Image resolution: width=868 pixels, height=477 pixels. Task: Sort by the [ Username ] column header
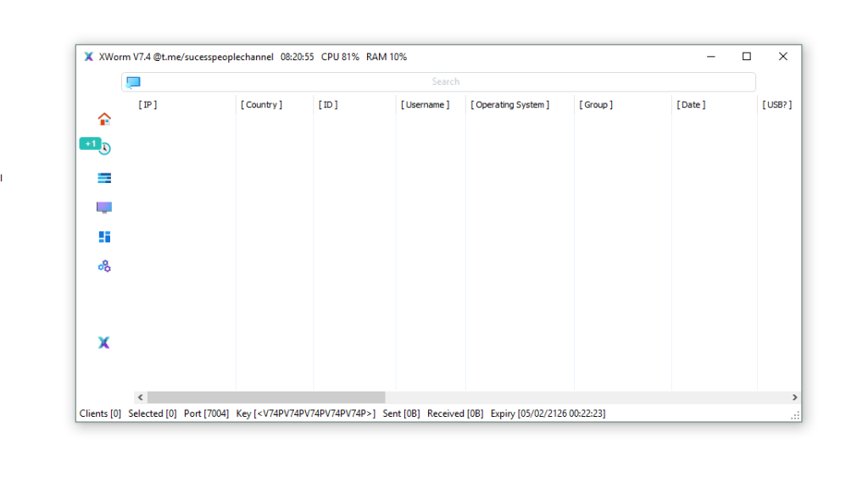click(x=426, y=104)
